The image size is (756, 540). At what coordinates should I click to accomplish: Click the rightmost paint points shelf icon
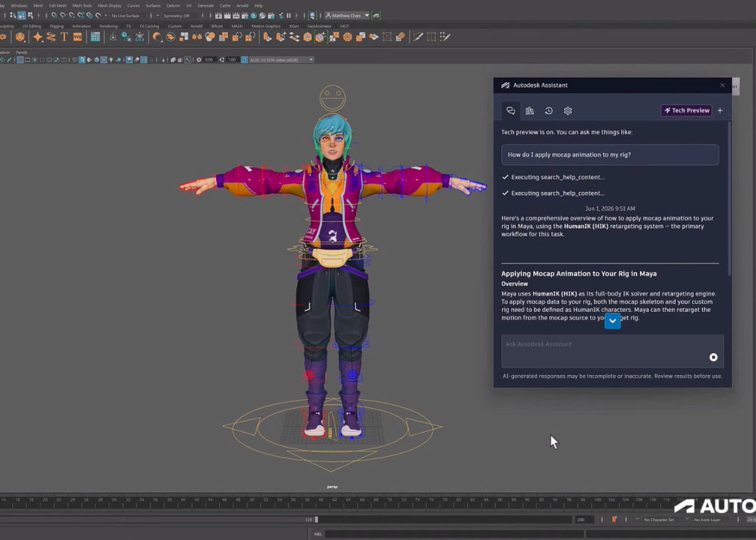tap(445, 37)
